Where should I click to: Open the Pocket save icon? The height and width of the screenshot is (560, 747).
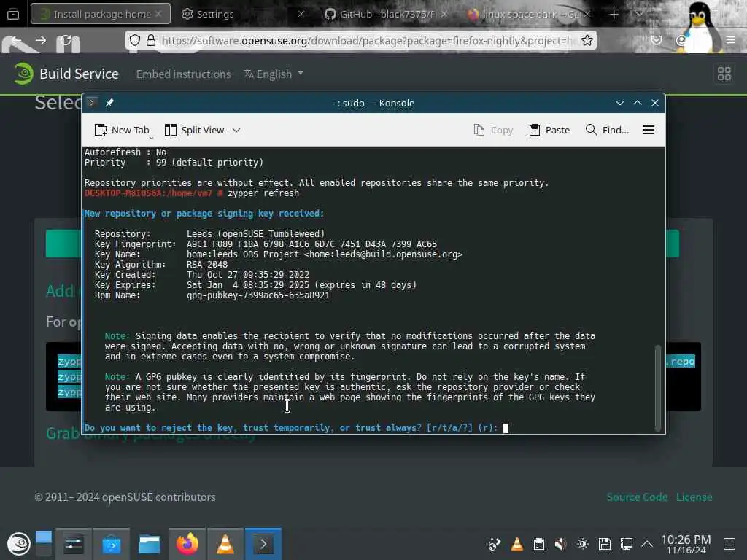[657, 41]
